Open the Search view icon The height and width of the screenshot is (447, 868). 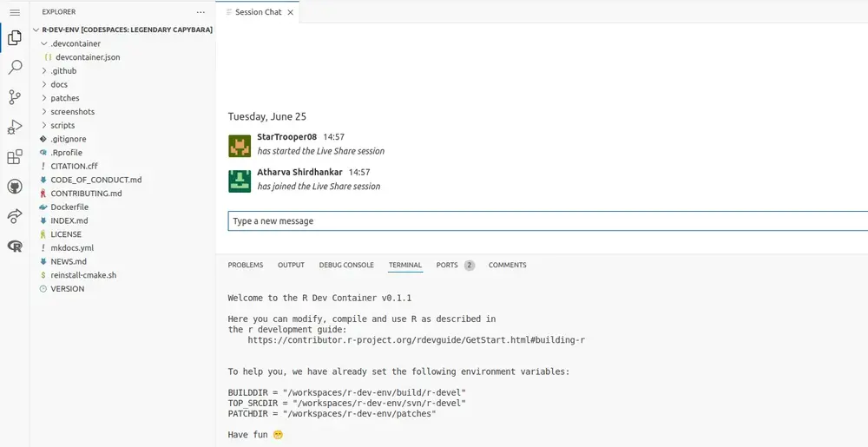(x=15, y=68)
